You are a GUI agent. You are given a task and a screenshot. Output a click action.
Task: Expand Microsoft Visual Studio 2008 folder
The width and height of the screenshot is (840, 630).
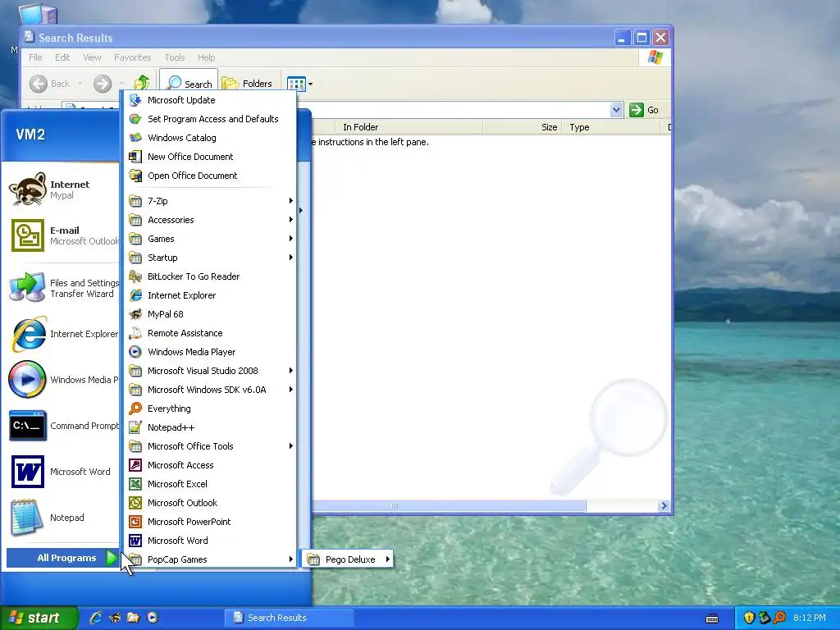click(x=210, y=371)
